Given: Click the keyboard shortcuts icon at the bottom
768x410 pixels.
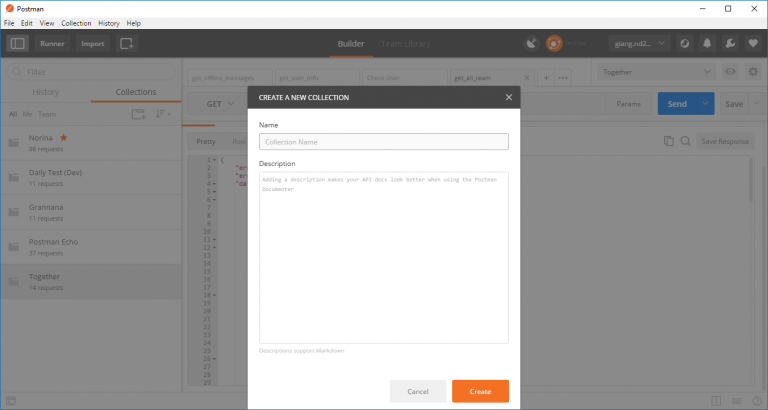Looking at the screenshot, I should [x=736, y=401].
